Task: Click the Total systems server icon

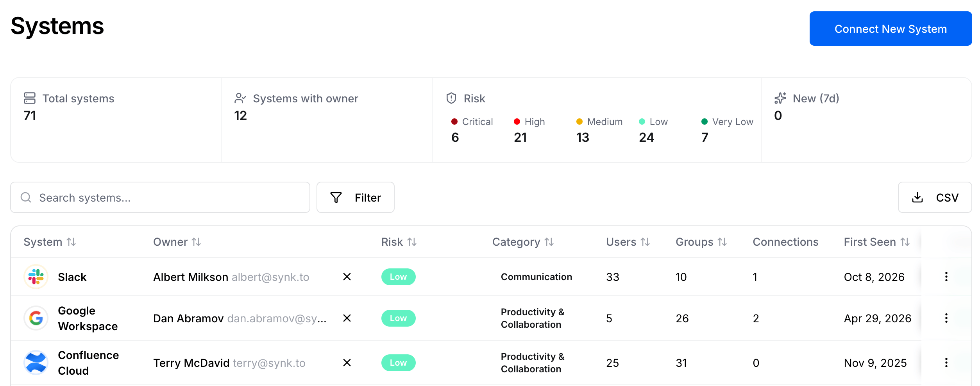Action: [30, 98]
